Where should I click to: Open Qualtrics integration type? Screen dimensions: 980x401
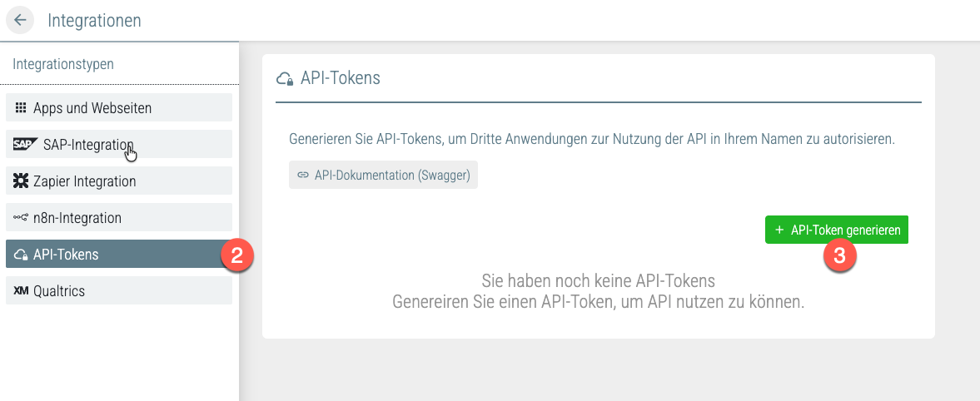(x=119, y=291)
